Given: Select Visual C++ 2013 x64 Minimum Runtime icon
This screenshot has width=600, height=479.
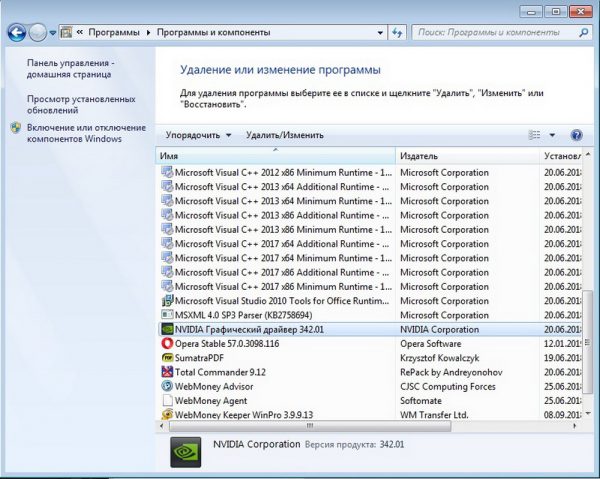Looking at the screenshot, I should pyautogui.click(x=167, y=201).
